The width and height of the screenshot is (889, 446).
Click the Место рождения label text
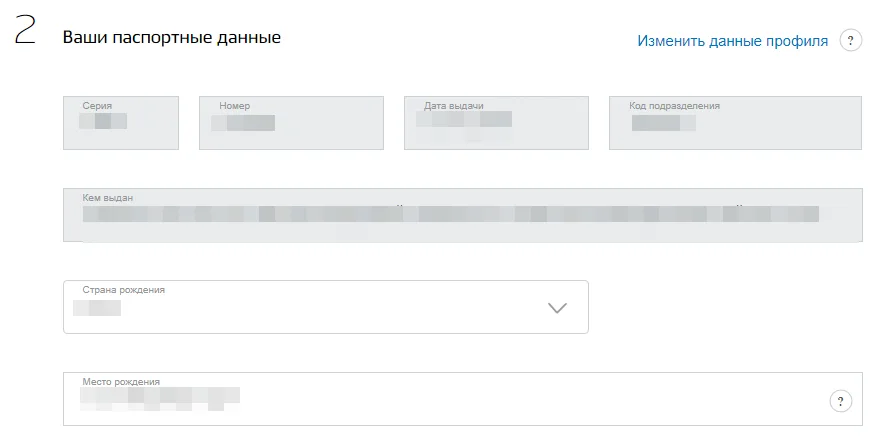pos(121,381)
